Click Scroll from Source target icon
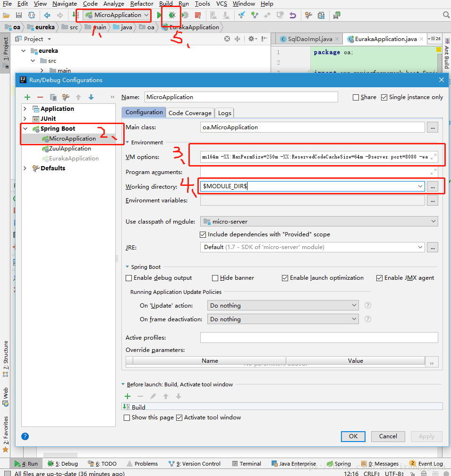 (x=227, y=39)
